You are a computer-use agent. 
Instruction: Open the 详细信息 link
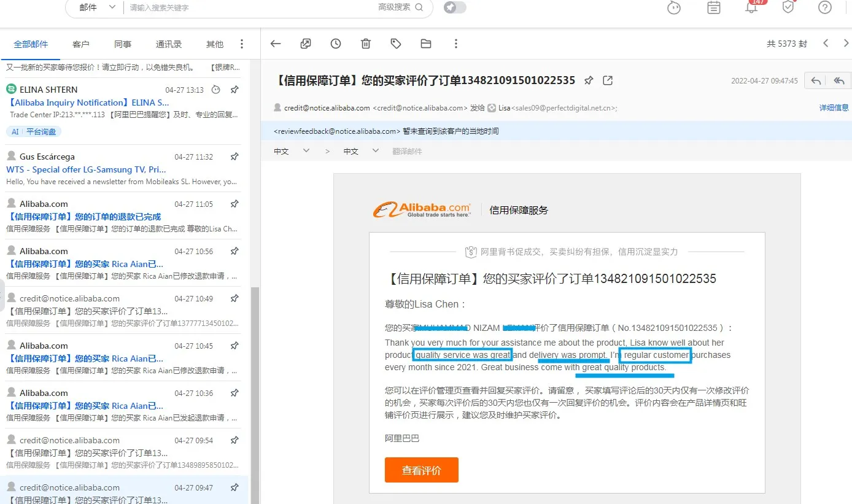point(834,107)
